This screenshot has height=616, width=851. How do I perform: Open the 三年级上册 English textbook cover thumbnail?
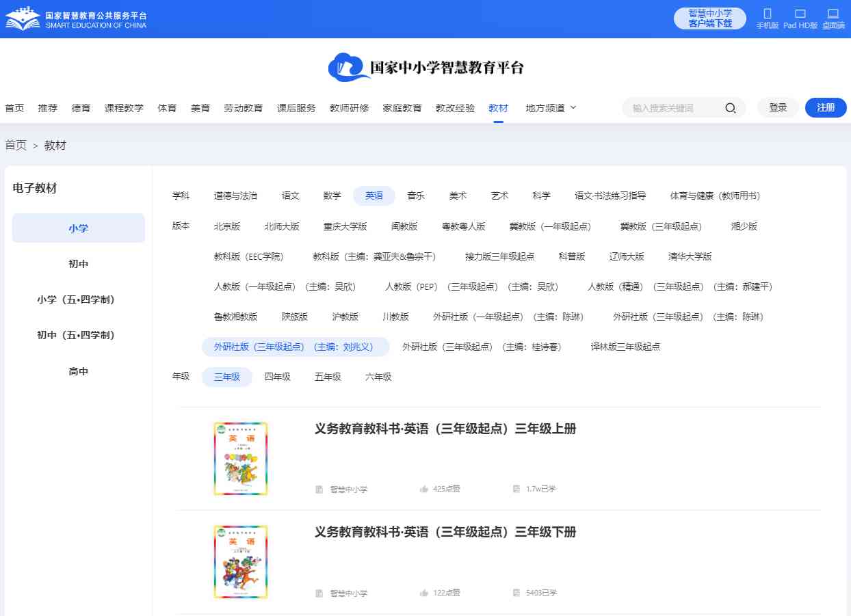click(x=241, y=458)
